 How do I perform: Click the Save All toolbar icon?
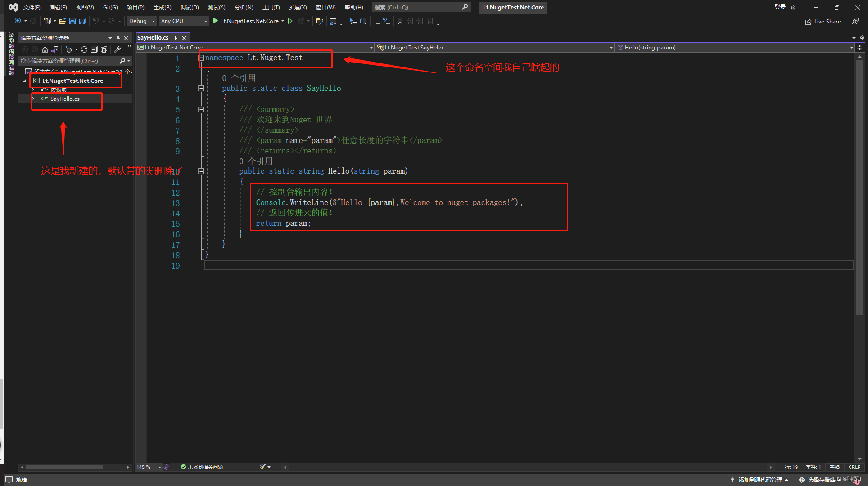click(x=82, y=21)
